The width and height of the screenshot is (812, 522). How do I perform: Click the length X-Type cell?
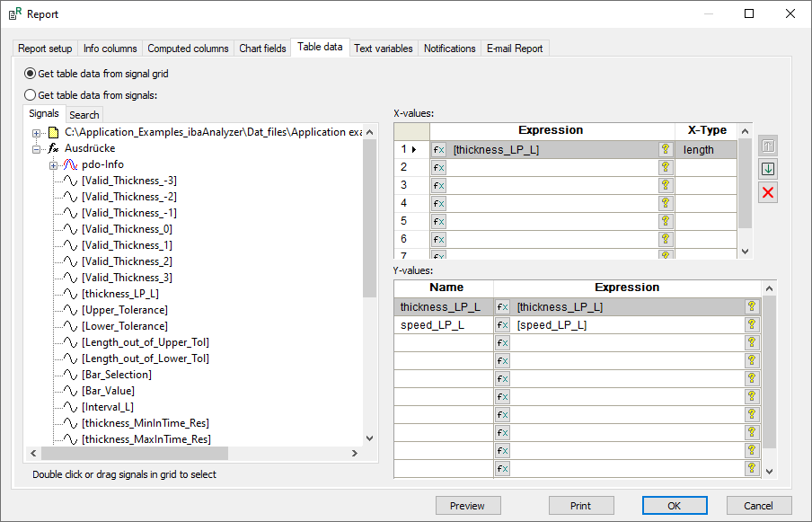click(x=706, y=150)
